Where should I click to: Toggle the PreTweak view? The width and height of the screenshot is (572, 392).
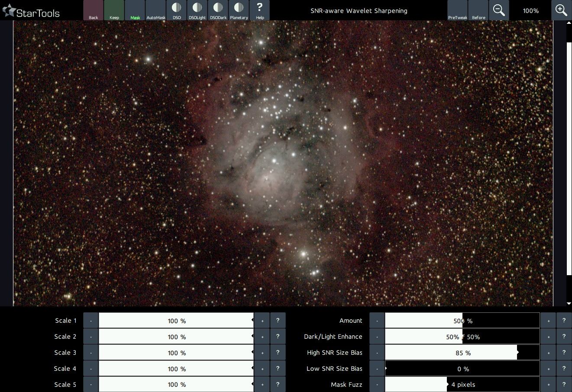458,10
